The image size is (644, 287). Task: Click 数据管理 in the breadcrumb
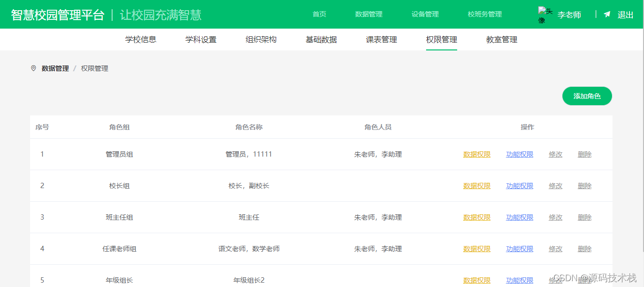(x=55, y=68)
